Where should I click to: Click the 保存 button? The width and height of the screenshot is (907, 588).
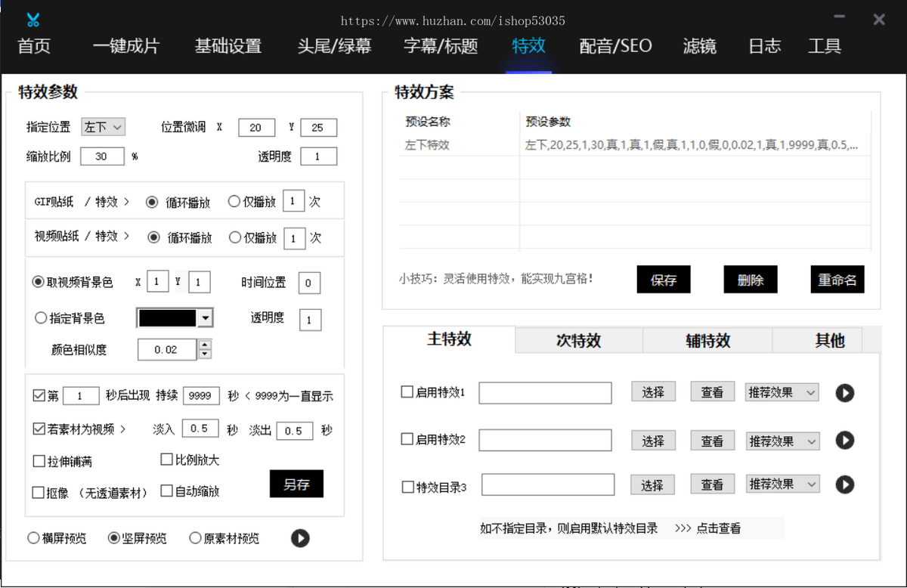(x=664, y=280)
